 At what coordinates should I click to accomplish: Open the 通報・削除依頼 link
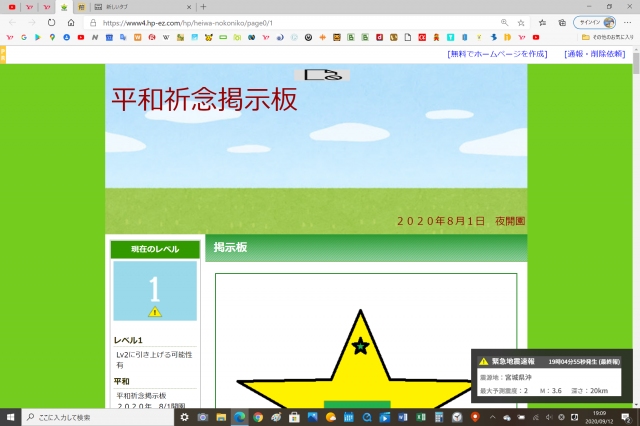(594, 54)
